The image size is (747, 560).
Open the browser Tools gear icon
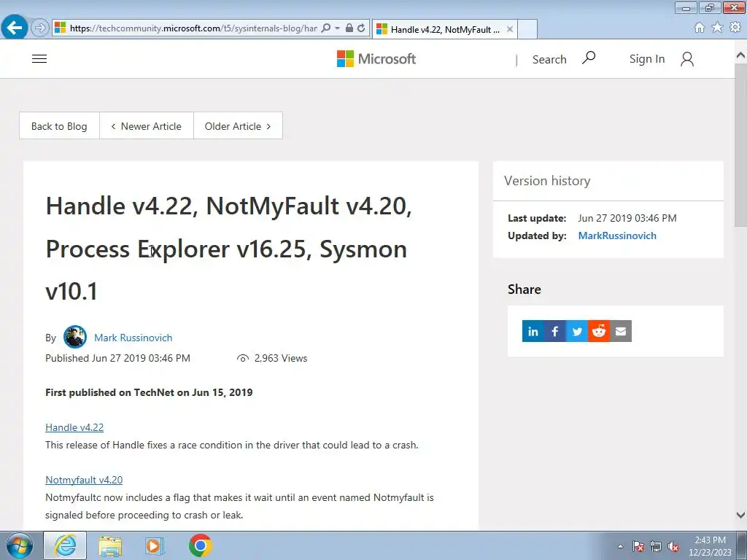pyautogui.click(x=735, y=28)
